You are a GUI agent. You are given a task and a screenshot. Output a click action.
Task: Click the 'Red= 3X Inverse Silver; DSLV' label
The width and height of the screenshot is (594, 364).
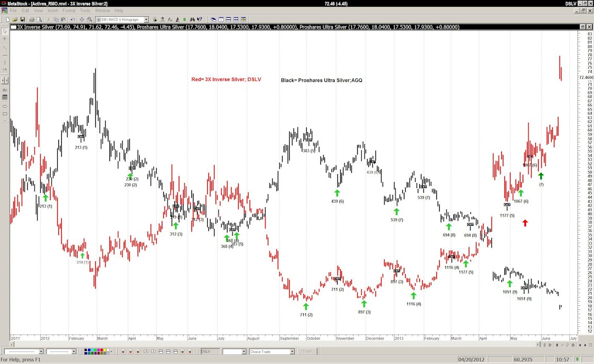click(226, 79)
